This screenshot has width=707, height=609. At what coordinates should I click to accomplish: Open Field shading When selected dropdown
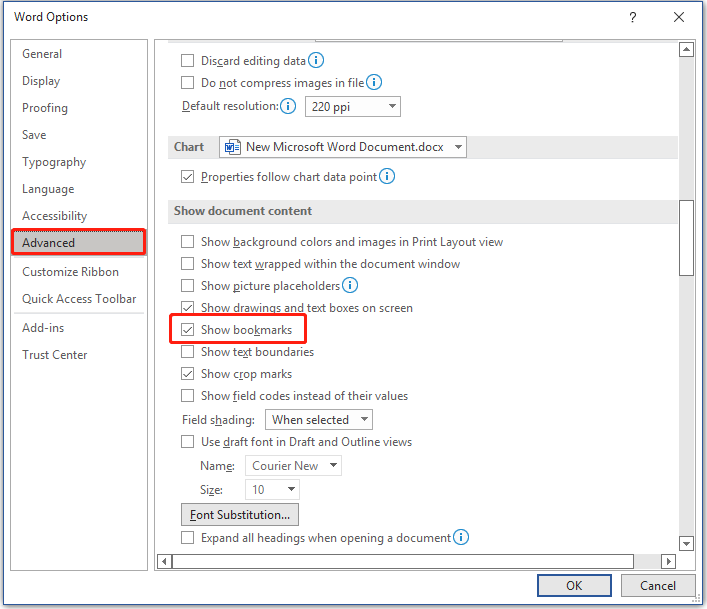point(319,420)
